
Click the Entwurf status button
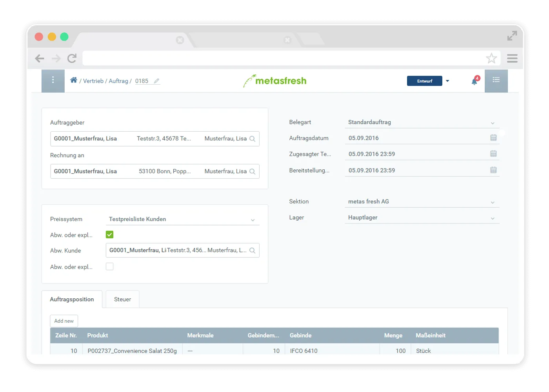click(x=425, y=81)
